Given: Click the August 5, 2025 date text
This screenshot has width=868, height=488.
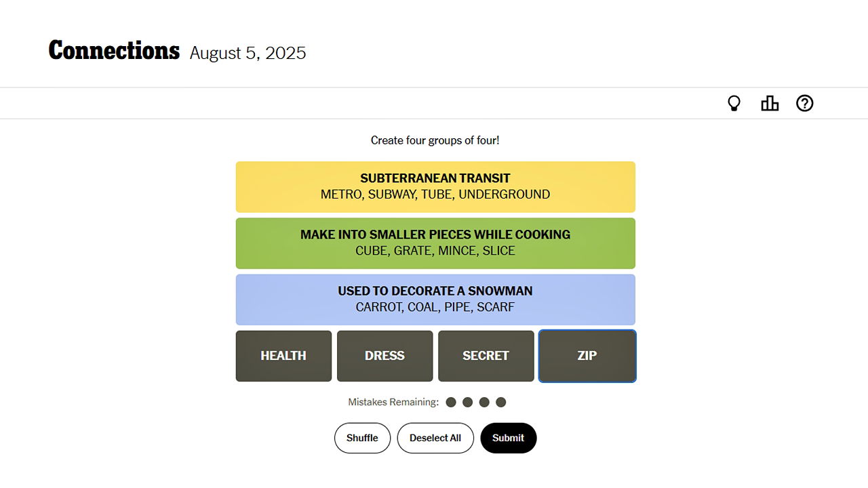Looking at the screenshot, I should click(248, 53).
